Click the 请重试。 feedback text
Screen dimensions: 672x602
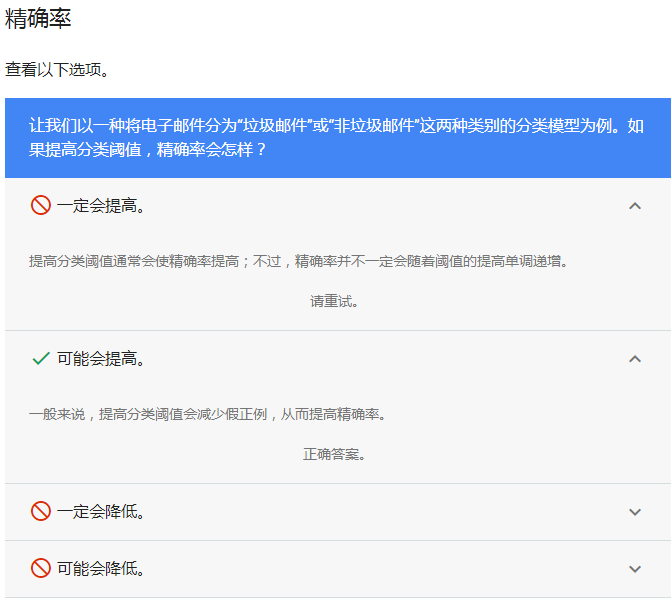click(334, 301)
